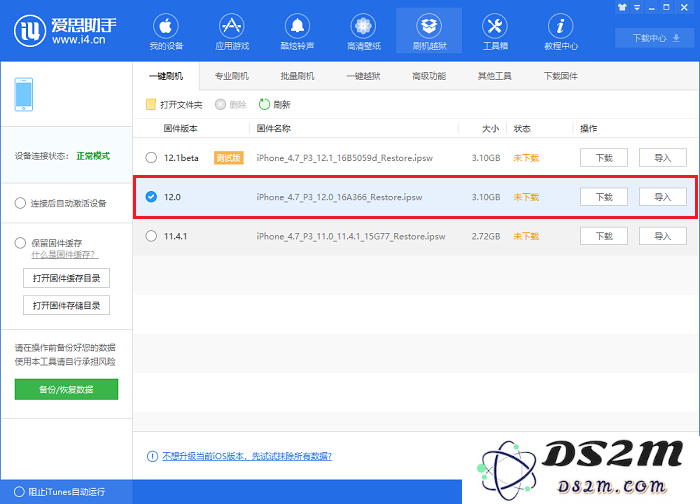The image size is (700, 504).
Task: Click 打开固件缓存目录 button
Action: coord(67,278)
